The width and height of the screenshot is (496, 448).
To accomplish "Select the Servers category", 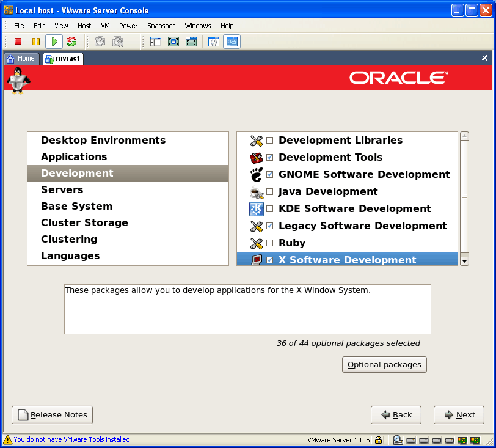I will tap(62, 189).
